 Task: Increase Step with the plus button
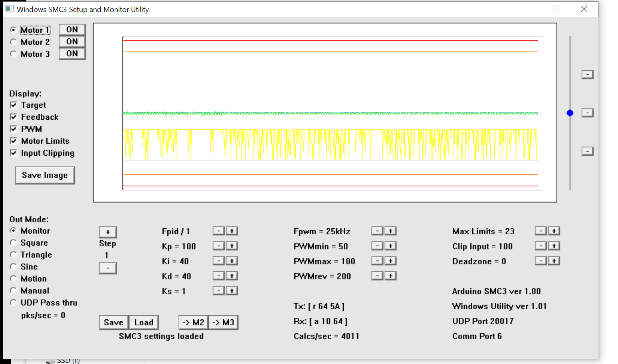(x=108, y=232)
